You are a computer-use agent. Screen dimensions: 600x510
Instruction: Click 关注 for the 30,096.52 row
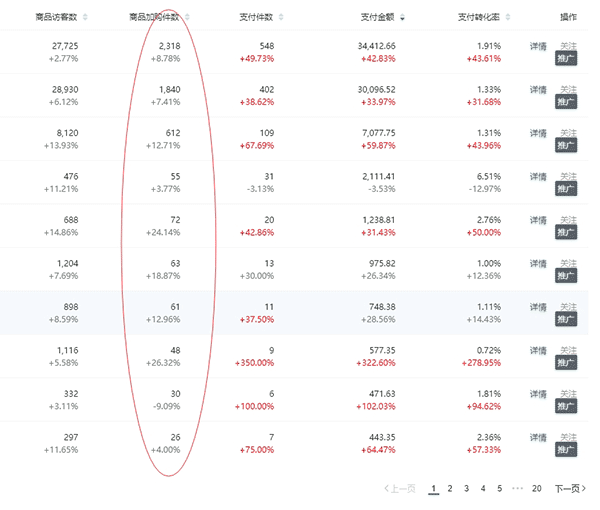pyautogui.click(x=568, y=90)
